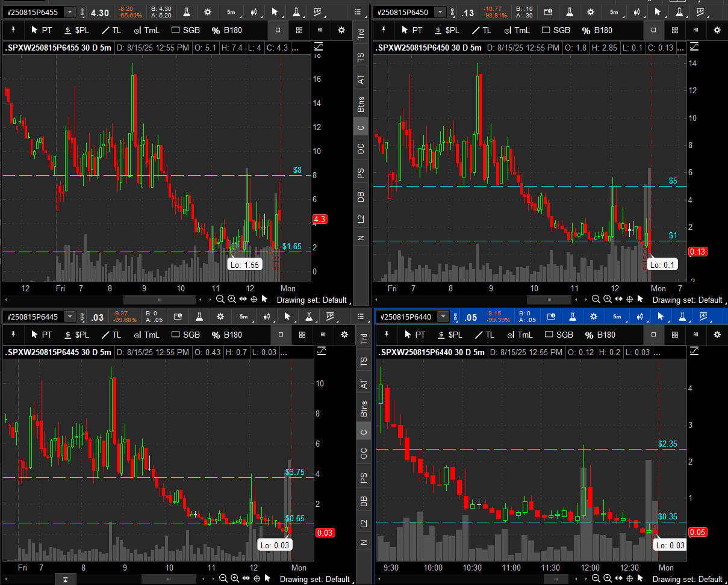Open chart settings gear in the P6455 header
Screen dimensions: 728x585
(208, 12)
